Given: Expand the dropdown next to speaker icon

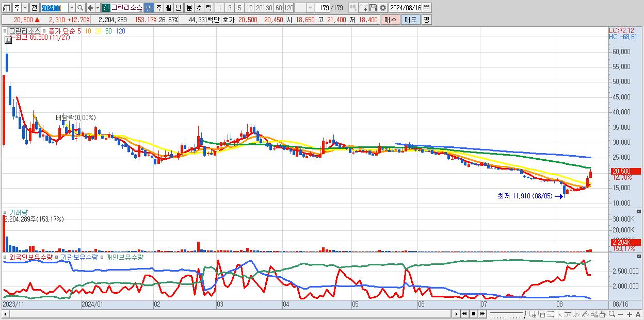Looking at the screenshot, I should [98, 8].
